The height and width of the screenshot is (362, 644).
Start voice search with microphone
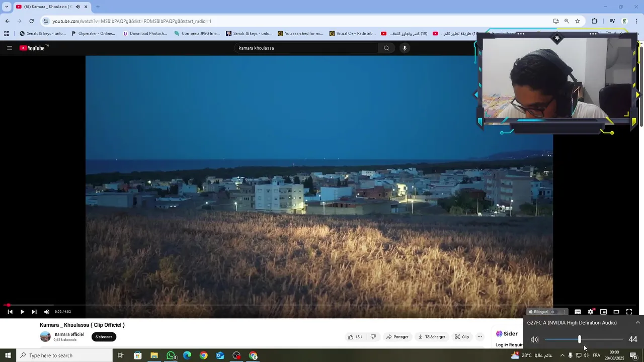click(405, 48)
